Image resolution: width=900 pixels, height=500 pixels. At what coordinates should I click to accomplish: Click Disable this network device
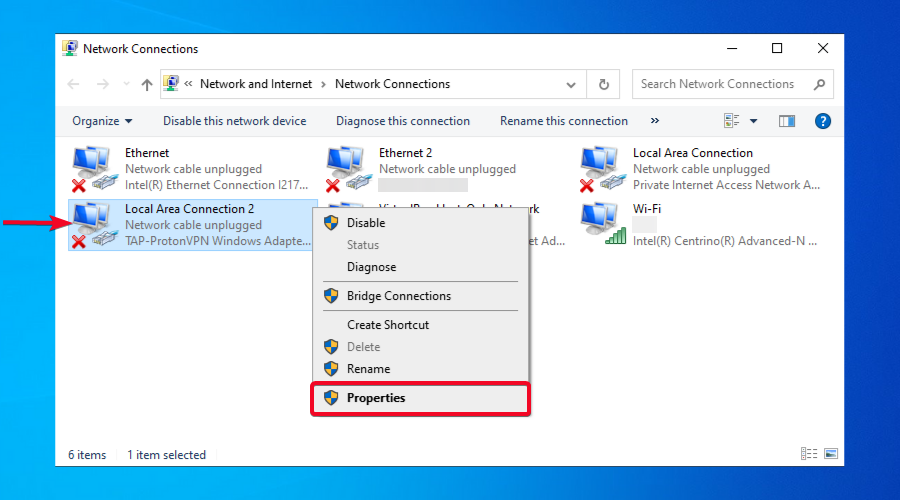click(235, 121)
